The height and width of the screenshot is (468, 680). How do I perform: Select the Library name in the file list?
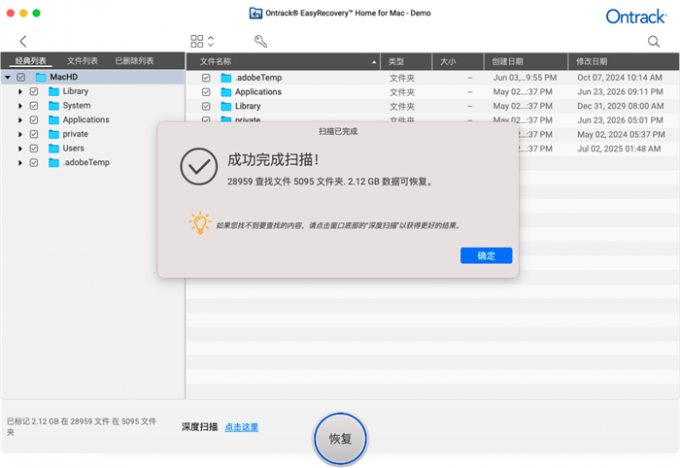(x=248, y=106)
